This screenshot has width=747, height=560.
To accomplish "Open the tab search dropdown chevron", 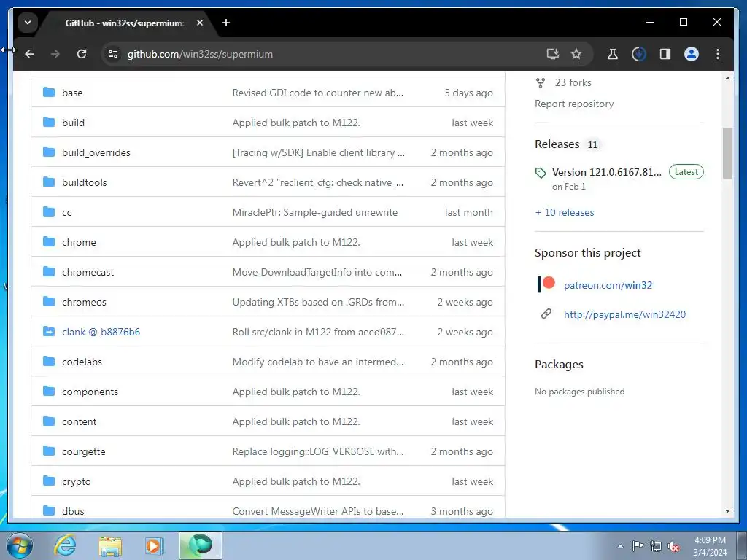I will pyautogui.click(x=28, y=23).
